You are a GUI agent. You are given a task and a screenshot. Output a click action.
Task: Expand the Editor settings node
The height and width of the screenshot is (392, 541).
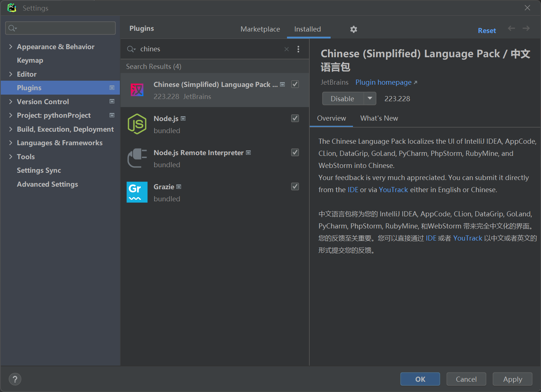coord(11,74)
